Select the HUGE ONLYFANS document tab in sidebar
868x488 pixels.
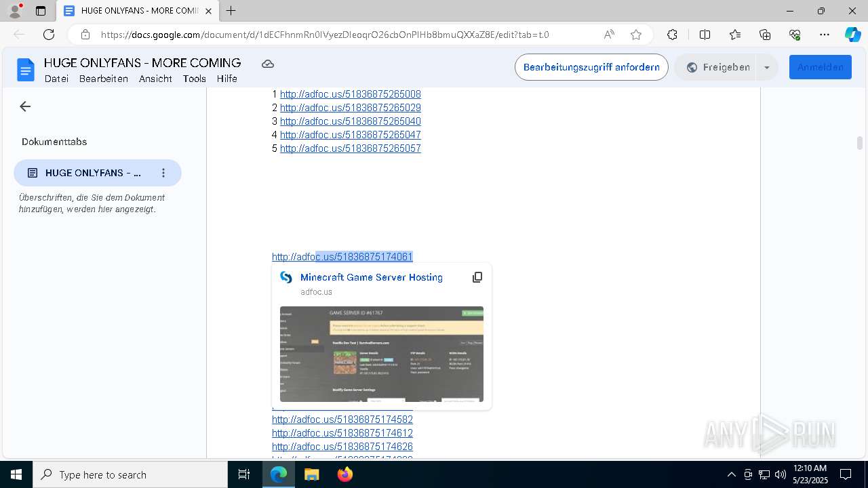pos(98,173)
